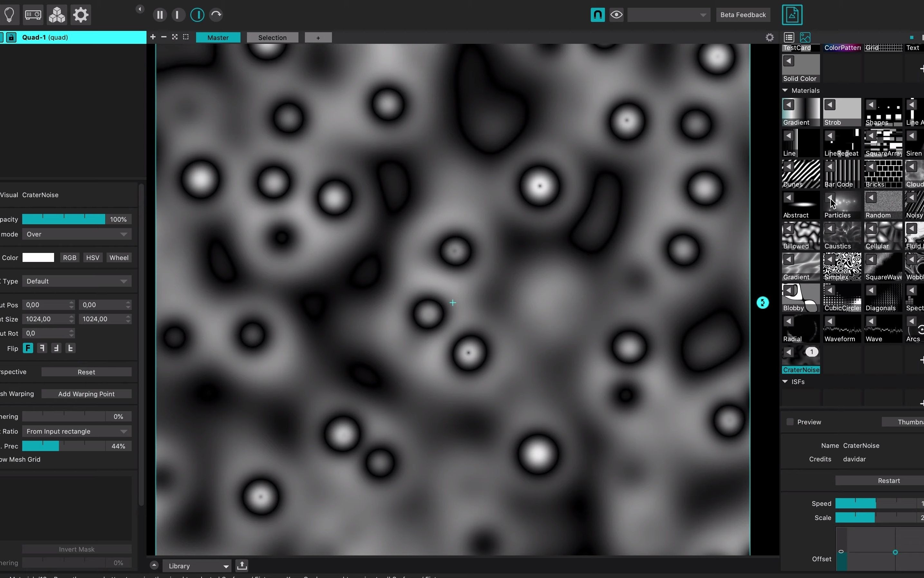Click the Add Warping Point button
Screen dimensions: 924x578
coord(87,393)
